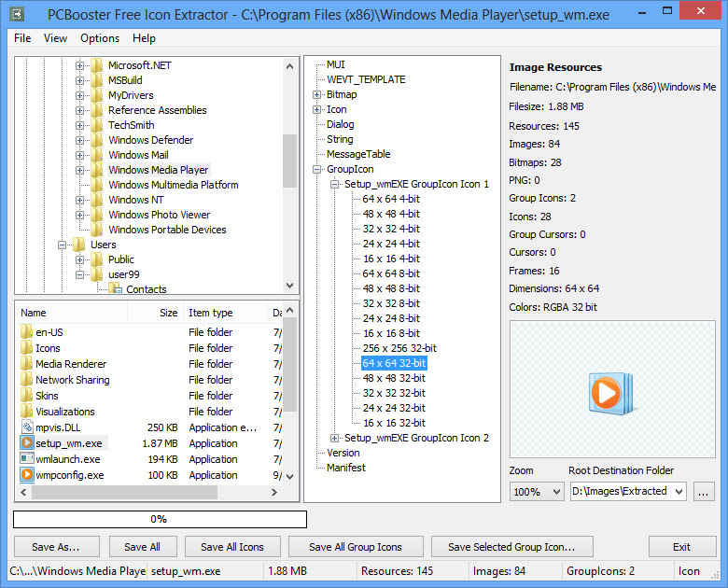Click the MyDrivers folder icon
Image resolution: width=728 pixels, height=588 pixels.
[x=96, y=95]
